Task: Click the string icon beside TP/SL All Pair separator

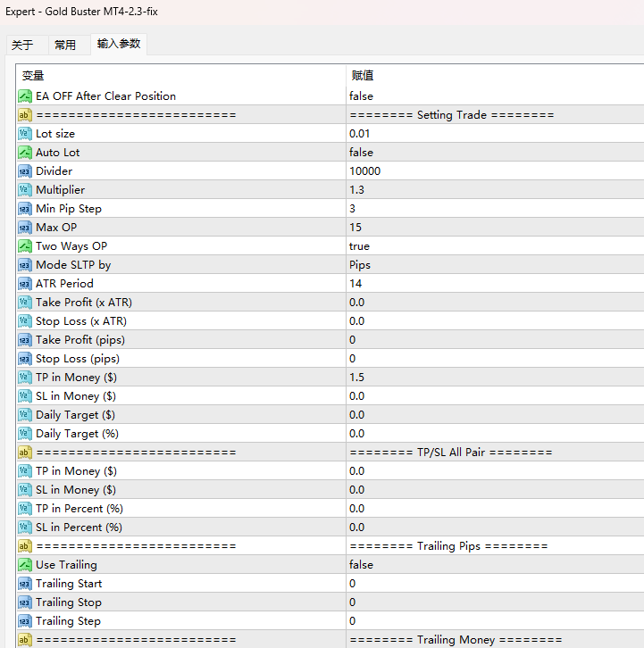Action: pos(25,453)
